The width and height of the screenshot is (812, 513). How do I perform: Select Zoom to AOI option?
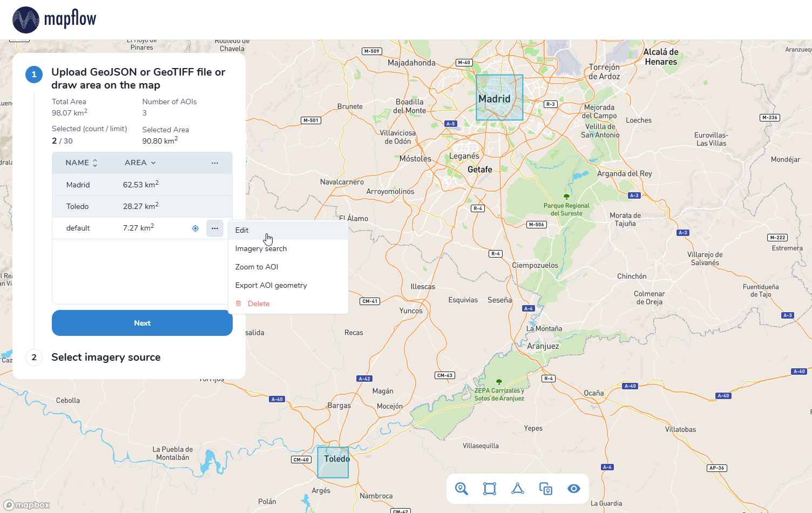pyautogui.click(x=256, y=267)
